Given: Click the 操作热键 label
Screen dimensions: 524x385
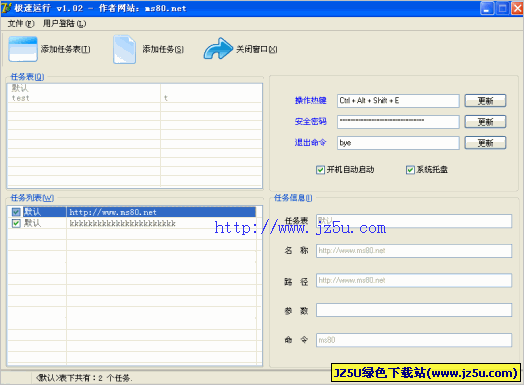Looking at the screenshot, I should click(310, 101).
